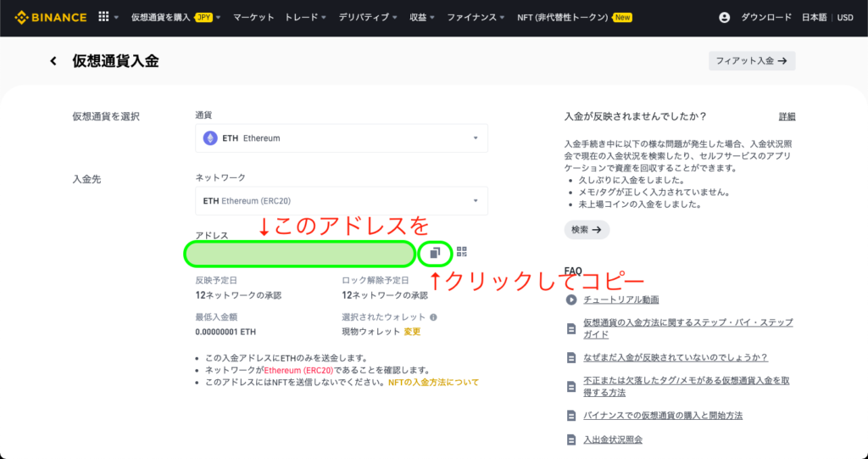Open the 仮想通貨を購入 JPY menu
Screen dimensions: 868x459
[176, 17]
